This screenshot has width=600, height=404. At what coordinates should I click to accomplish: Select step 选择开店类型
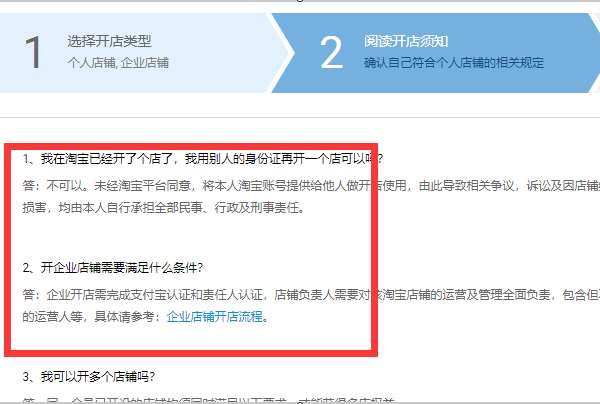109,41
